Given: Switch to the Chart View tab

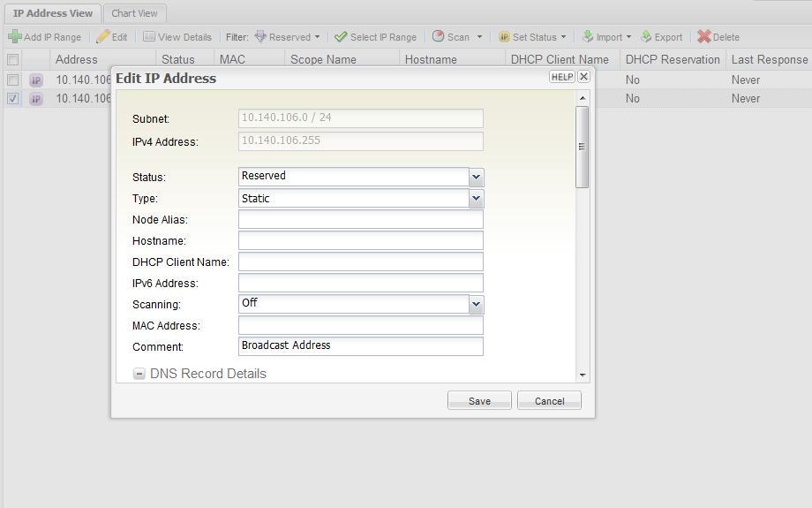Looking at the screenshot, I should [x=134, y=13].
